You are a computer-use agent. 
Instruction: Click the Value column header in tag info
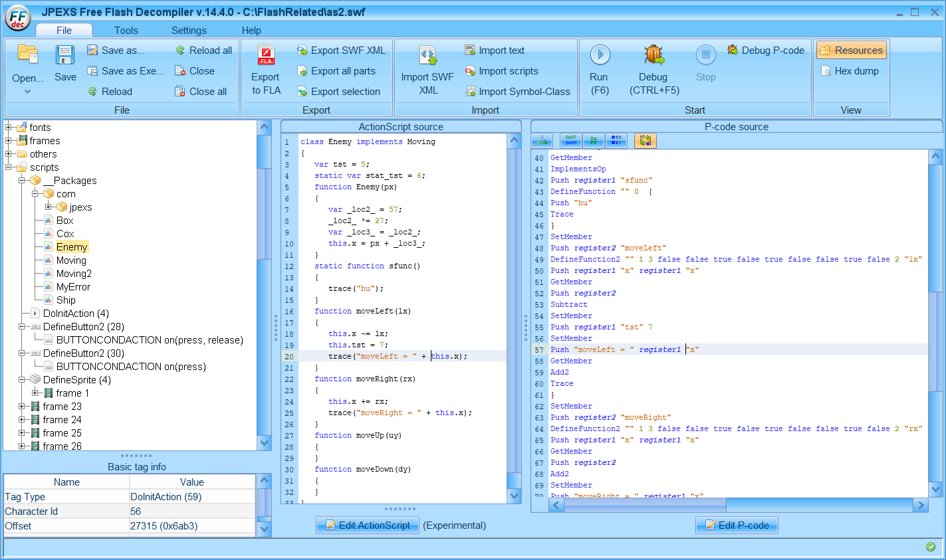[192, 482]
